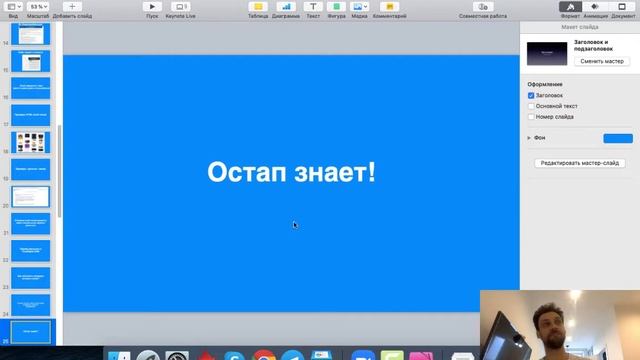Viewport: 640px width, 360px height.
Task: Enable the Основной текст checkbox
Action: [x=531, y=106]
